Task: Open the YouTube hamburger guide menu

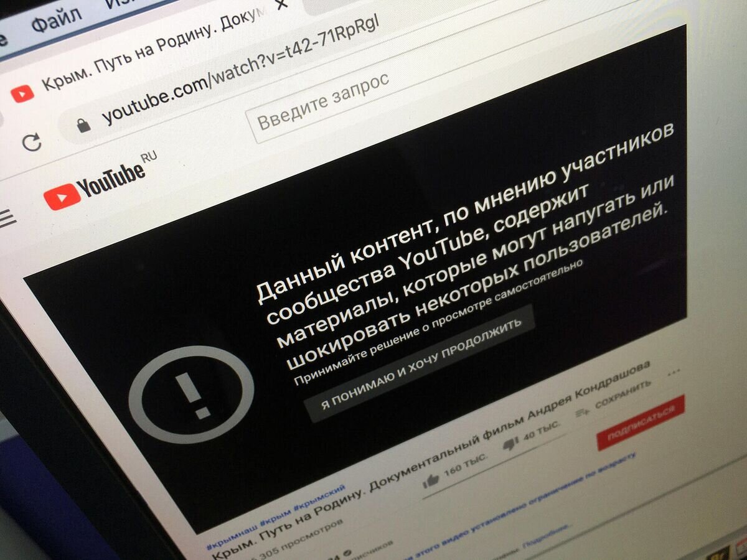Action: coord(6,218)
